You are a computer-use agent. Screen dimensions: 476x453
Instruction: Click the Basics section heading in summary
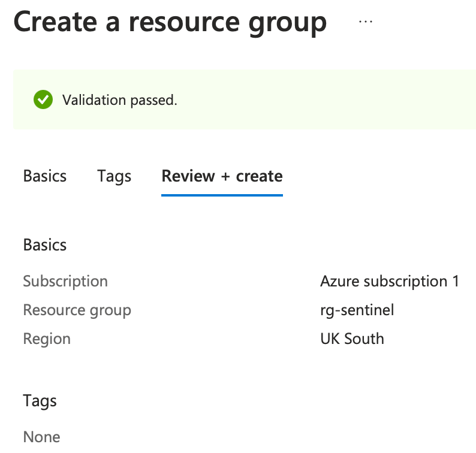point(45,245)
